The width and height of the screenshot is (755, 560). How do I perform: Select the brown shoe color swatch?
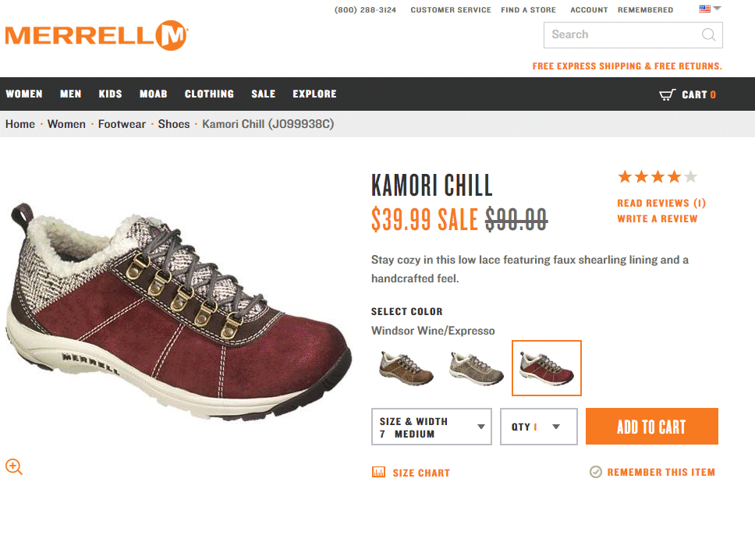pos(406,368)
